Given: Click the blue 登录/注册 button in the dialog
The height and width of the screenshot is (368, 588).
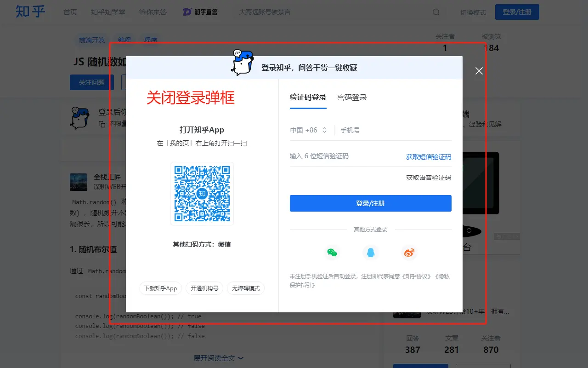Looking at the screenshot, I should (371, 203).
